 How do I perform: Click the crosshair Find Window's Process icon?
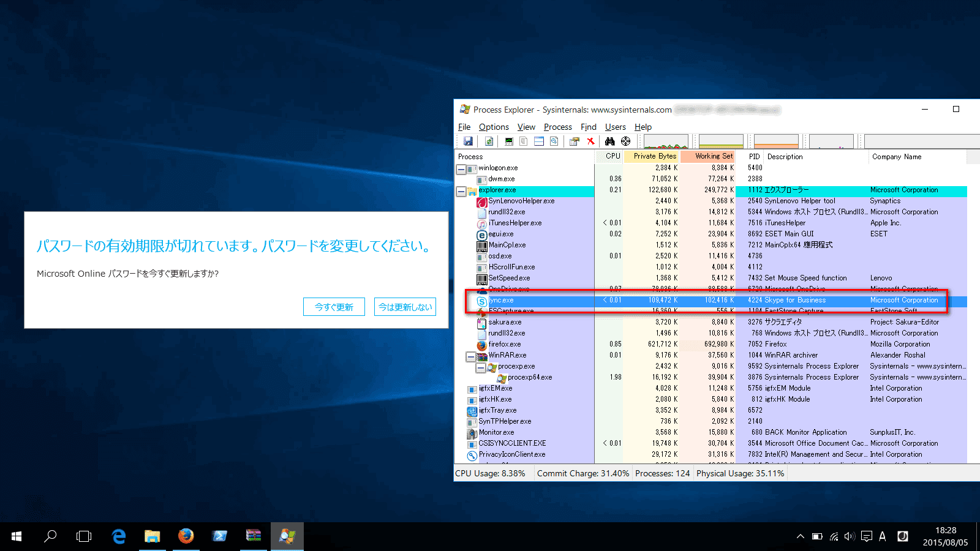[x=625, y=141]
